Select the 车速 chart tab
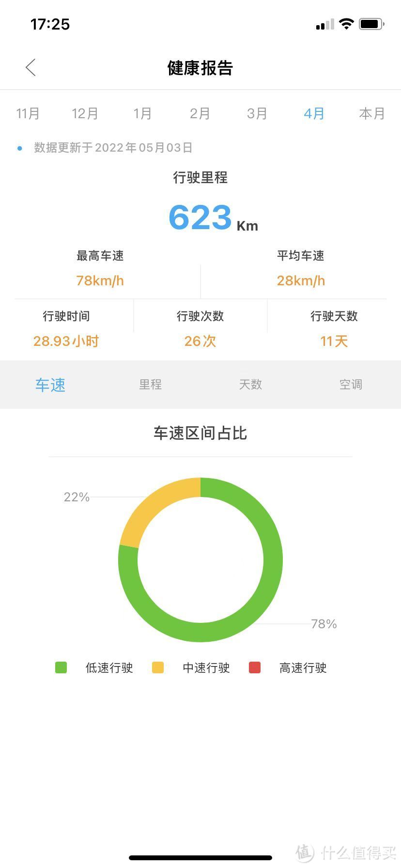Viewport: 401px width, 868px height. tap(50, 385)
